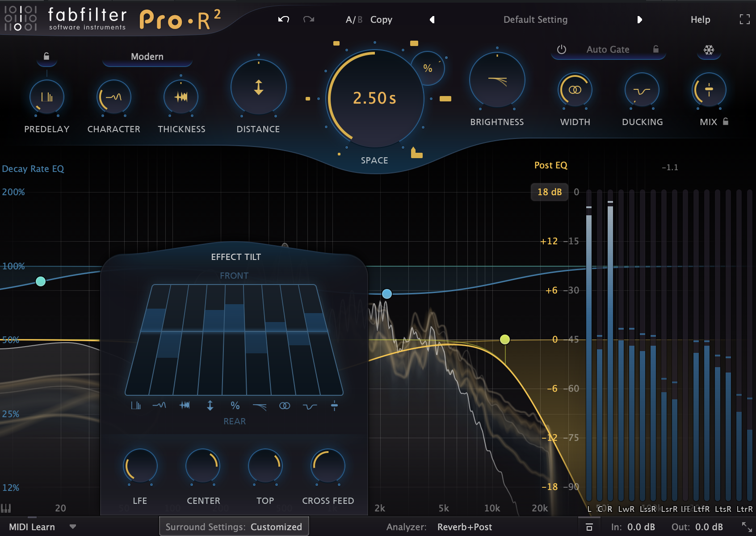Click the Brightness icon in Effect Tilt
Image resolution: width=756 pixels, height=536 pixels.
(x=260, y=406)
